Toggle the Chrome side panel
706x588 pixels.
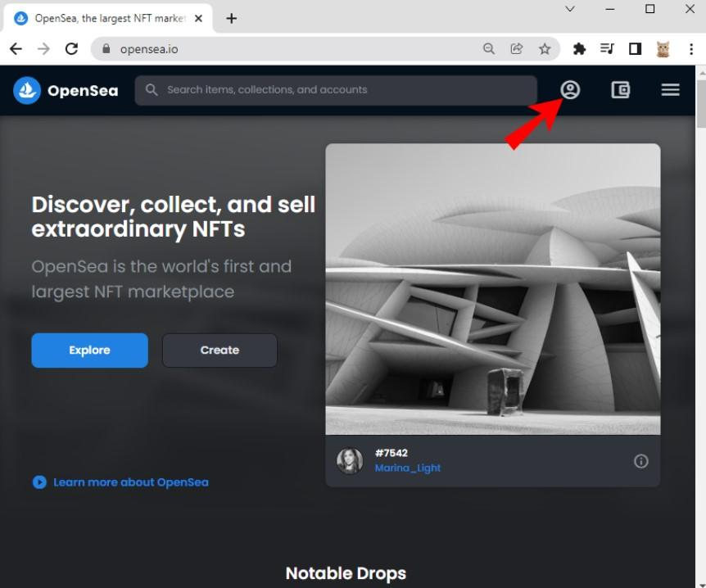coord(636,48)
